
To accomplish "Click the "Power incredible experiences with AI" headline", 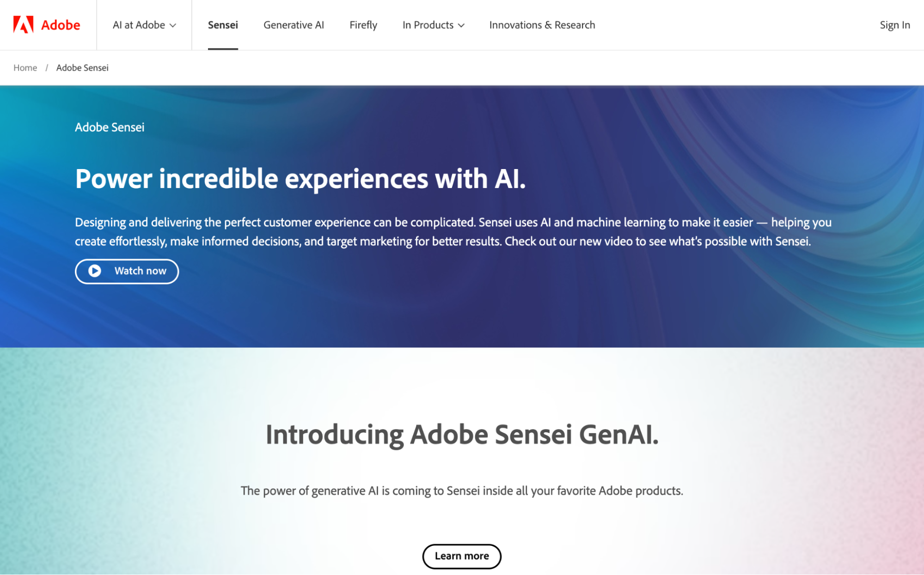I will pos(300,179).
